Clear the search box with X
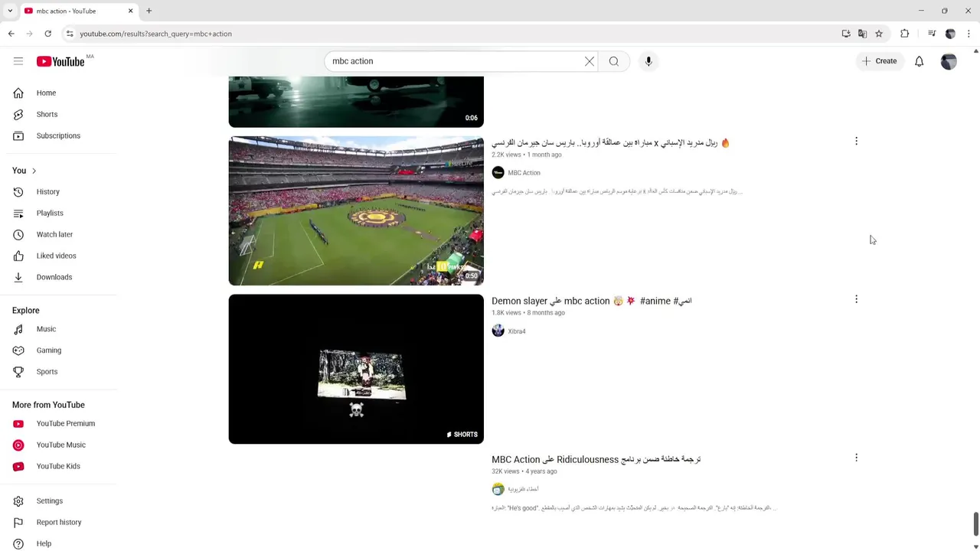980x551 pixels. click(x=590, y=61)
